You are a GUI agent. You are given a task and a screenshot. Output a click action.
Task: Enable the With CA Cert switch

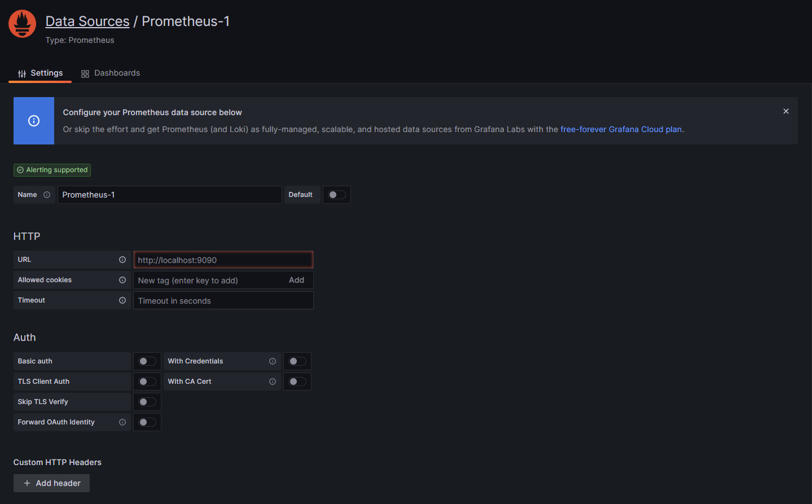tap(297, 382)
